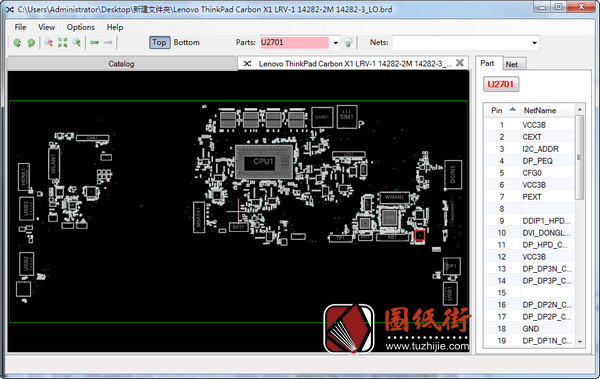Select pin 17 DP_DP2P_C row

point(530,317)
